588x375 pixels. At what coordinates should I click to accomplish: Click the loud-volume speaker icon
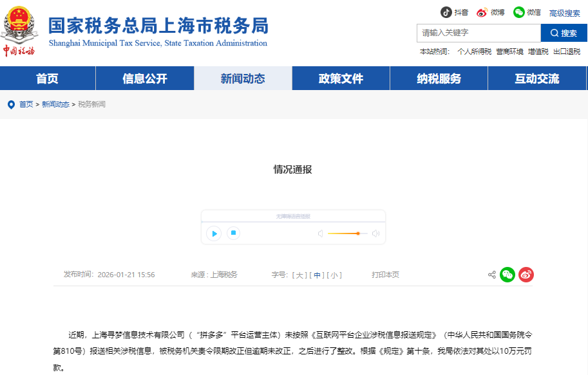click(375, 233)
